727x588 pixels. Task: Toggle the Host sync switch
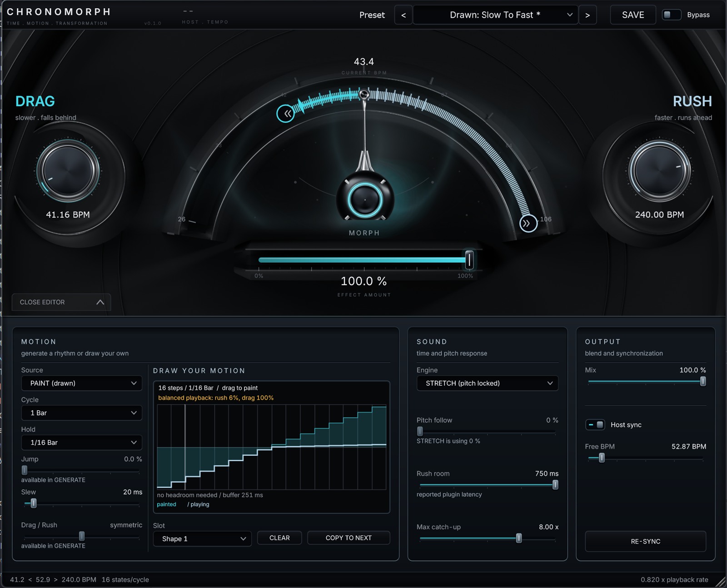click(595, 425)
